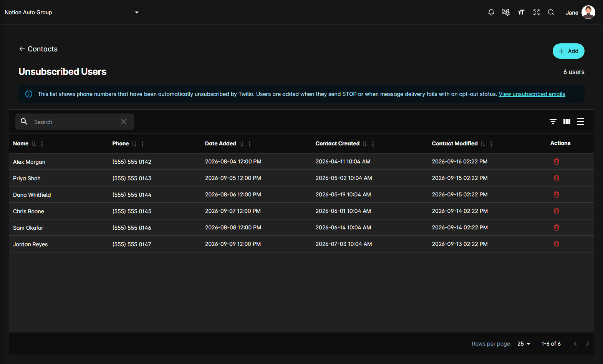Open Jane's profile avatar
The image size is (603, 364).
[x=588, y=12]
